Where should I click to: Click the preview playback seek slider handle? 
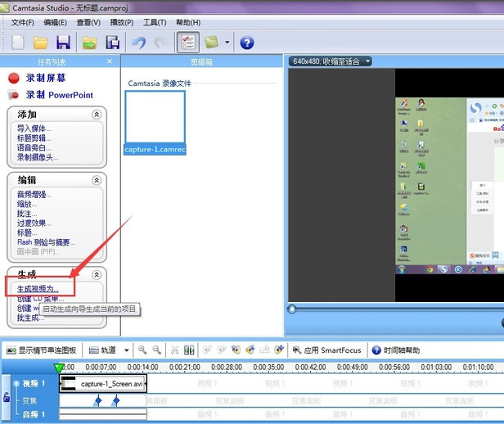(292, 309)
